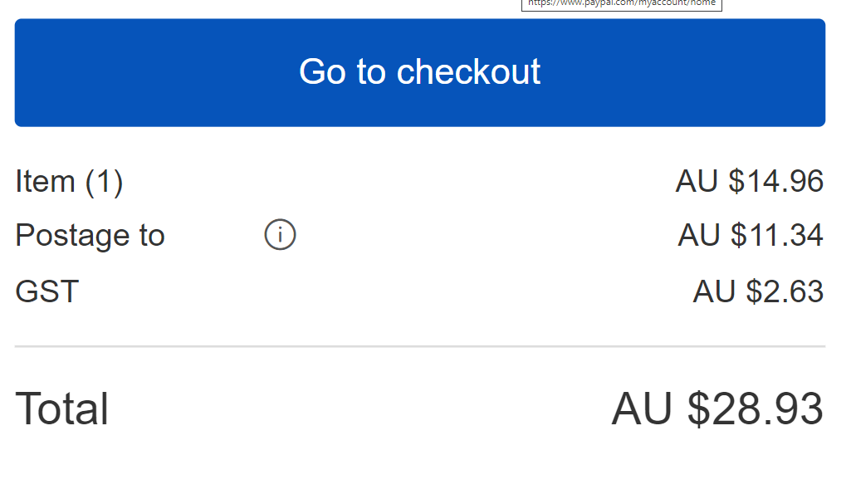Click empty space between Item and its price
Image resolution: width=851 pixels, height=504 pixels.
(399, 181)
